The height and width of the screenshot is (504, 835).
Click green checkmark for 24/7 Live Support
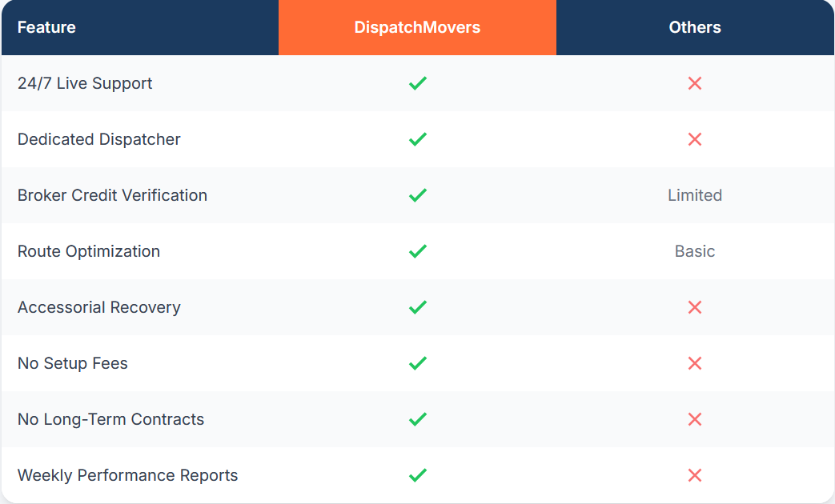[x=417, y=83]
